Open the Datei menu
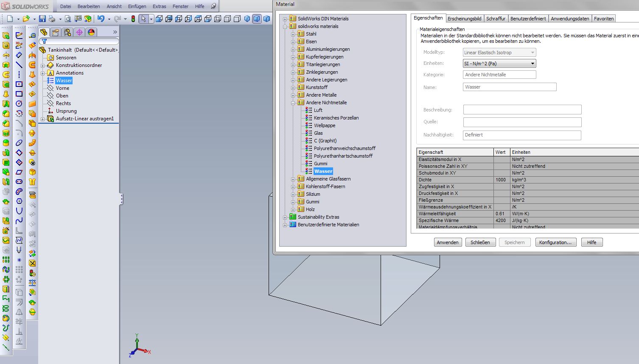639x364 pixels. pos(66,6)
